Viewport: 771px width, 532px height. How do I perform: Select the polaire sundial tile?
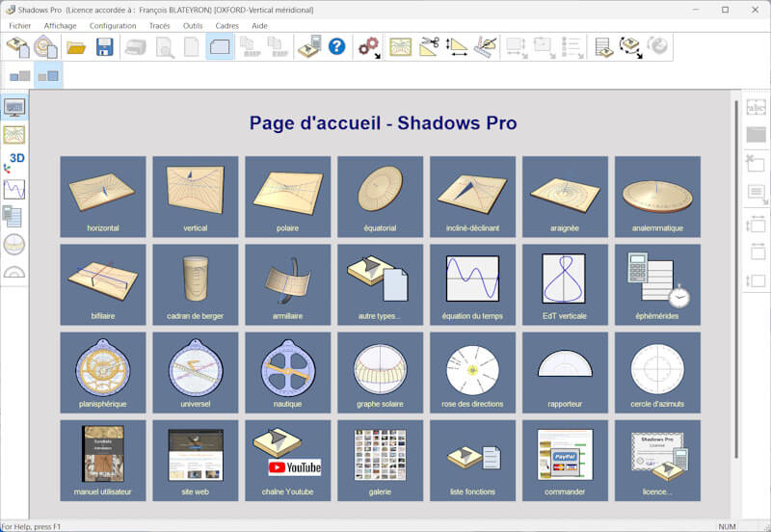pyautogui.click(x=287, y=197)
